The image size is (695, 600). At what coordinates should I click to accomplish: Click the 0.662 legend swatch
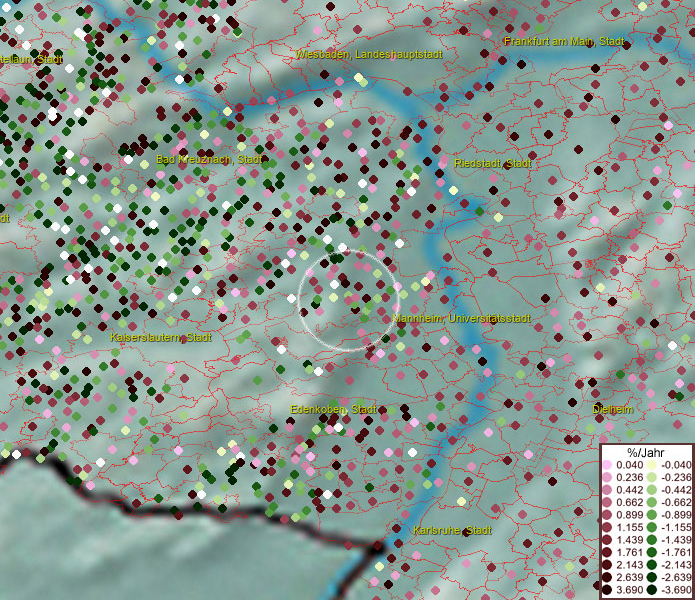pyautogui.click(x=608, y=503)
